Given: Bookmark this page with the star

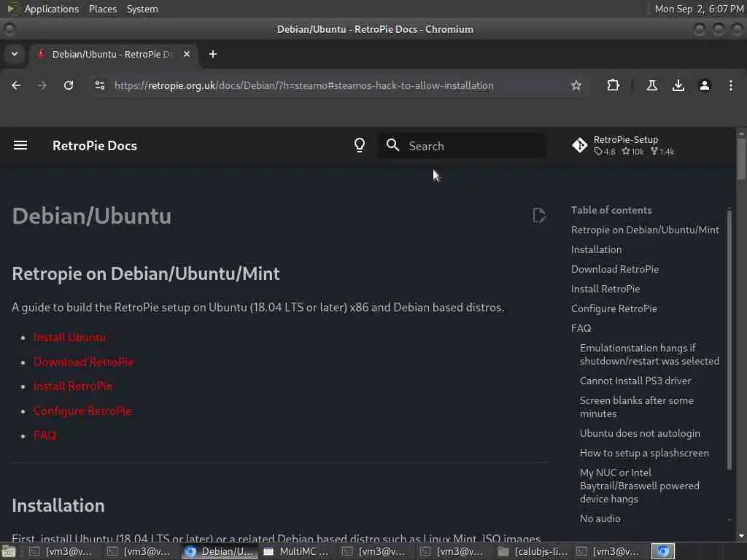Looking at the screenshot, I should (576, 85).
